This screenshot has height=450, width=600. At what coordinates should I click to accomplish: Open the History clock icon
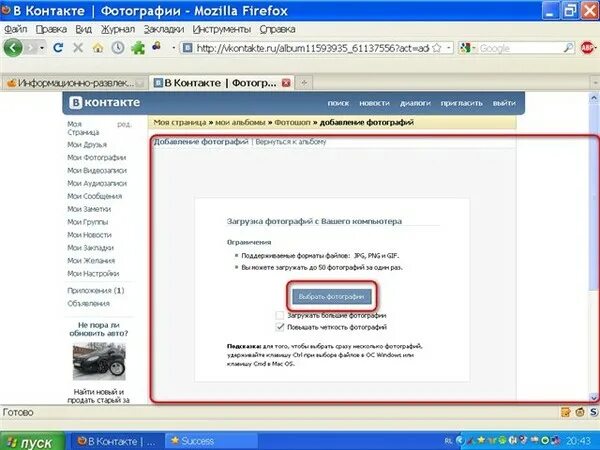118,48
